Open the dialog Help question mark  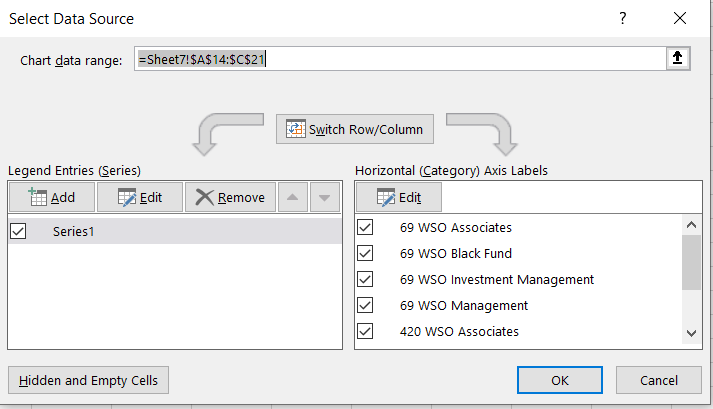click(x=623, y=19)
